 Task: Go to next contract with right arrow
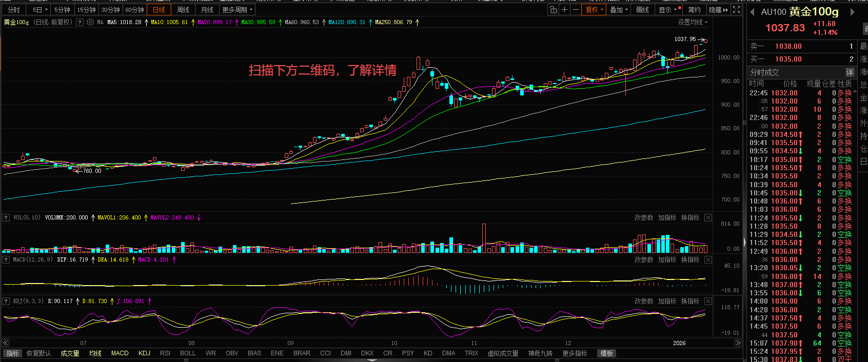[x=853, y=12]
